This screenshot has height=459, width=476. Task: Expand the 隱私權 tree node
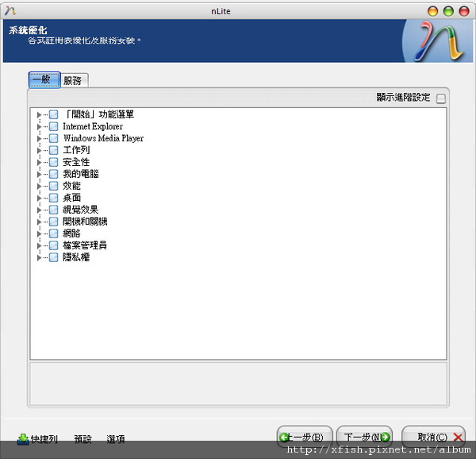39,257
